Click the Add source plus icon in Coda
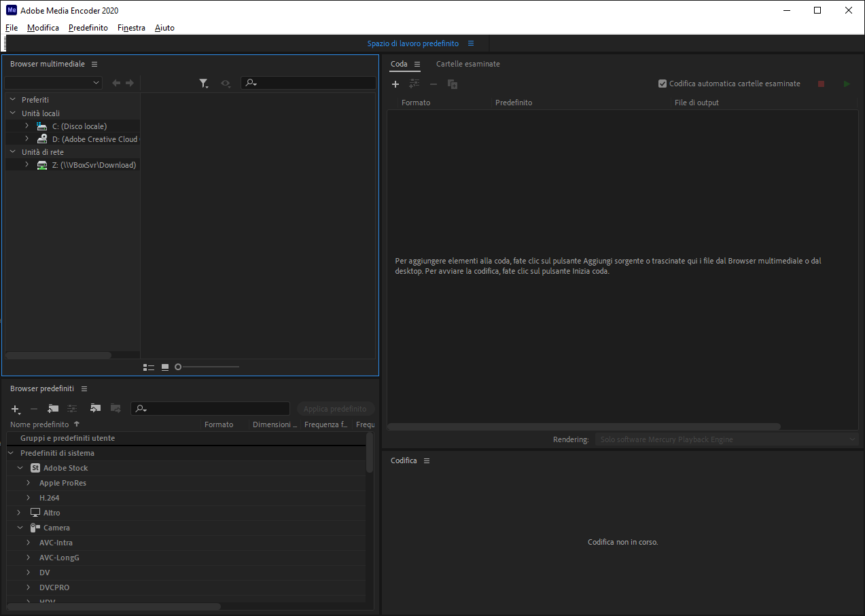This screenshot has height=616, width=865. pyautogui.click(x=395, y=84)
